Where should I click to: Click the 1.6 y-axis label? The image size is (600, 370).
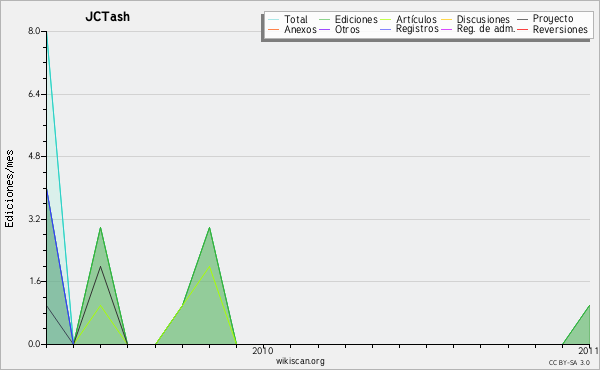(x=34, y=281)
